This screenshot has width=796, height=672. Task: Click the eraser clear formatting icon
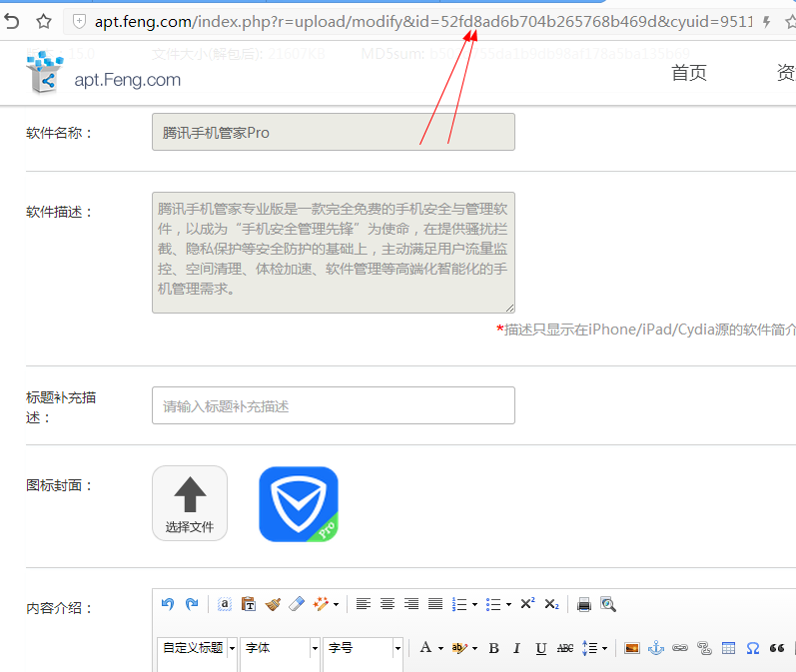[297, 604]
